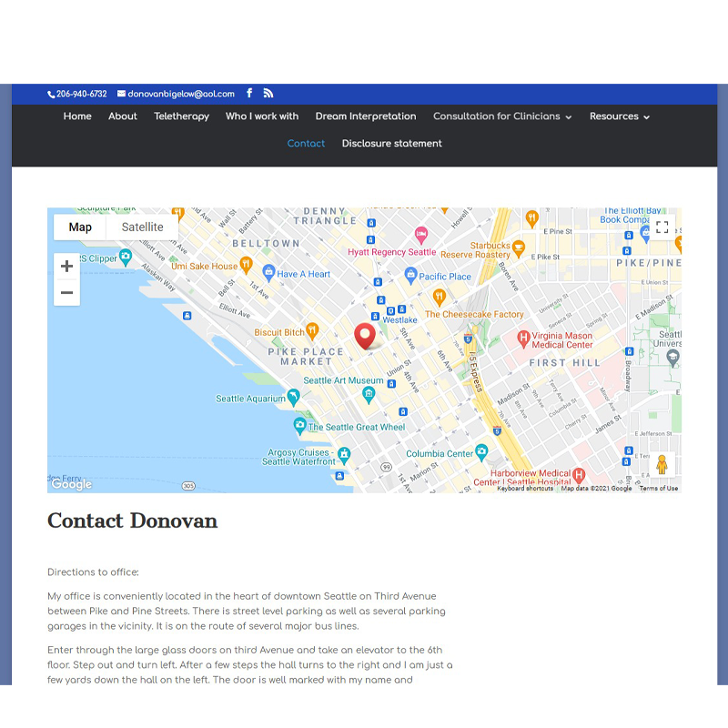Expand Consultation for Clinicians dropdown
The image size is (728, 728).
click(502, 116)
